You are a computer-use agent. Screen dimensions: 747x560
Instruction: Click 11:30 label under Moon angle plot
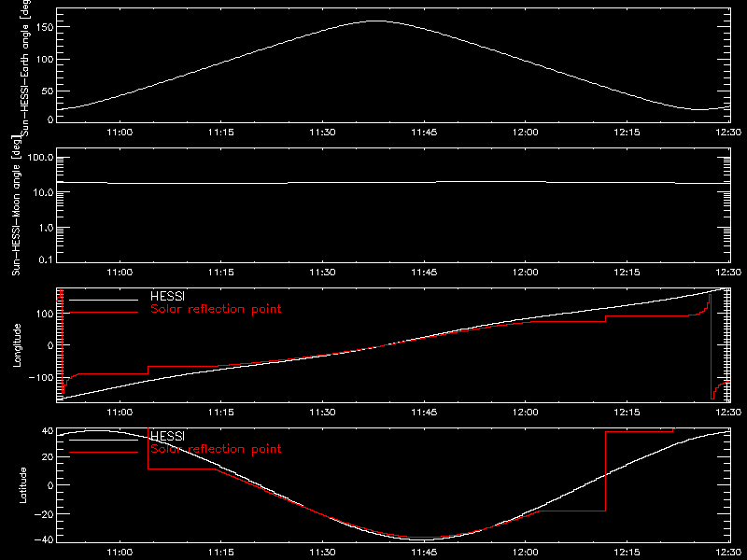pos(322,273)
